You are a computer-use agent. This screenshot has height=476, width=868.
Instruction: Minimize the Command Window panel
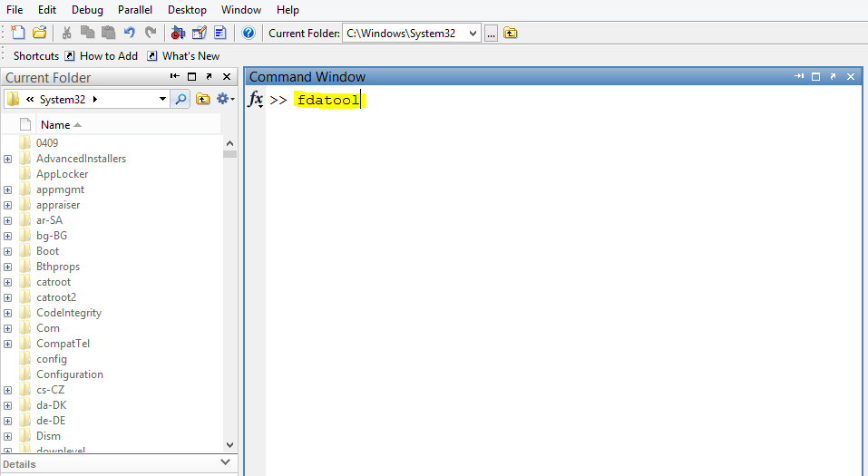point(799,76)
